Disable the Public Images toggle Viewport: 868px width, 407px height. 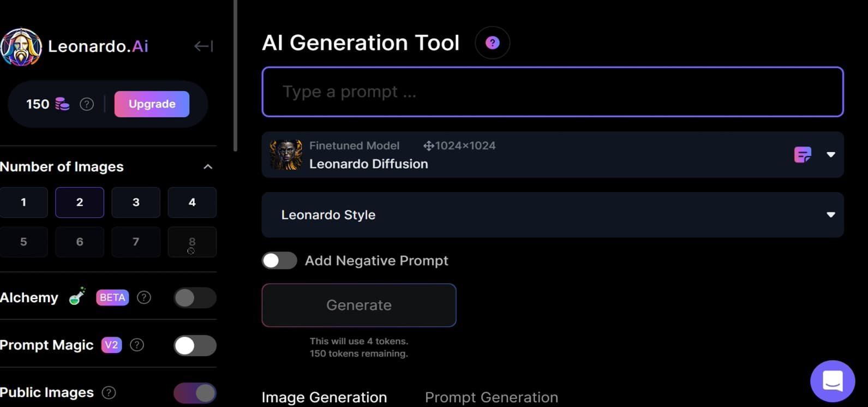(195, 393)
